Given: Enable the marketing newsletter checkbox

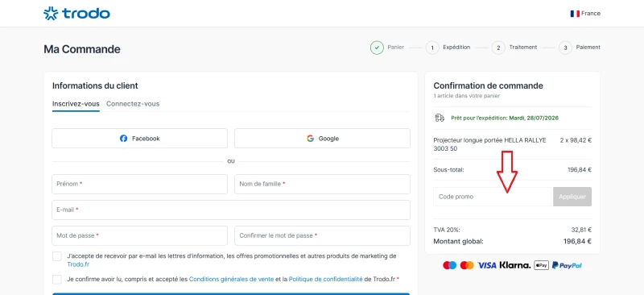Looking at the screenshot, I should point(57,256).
